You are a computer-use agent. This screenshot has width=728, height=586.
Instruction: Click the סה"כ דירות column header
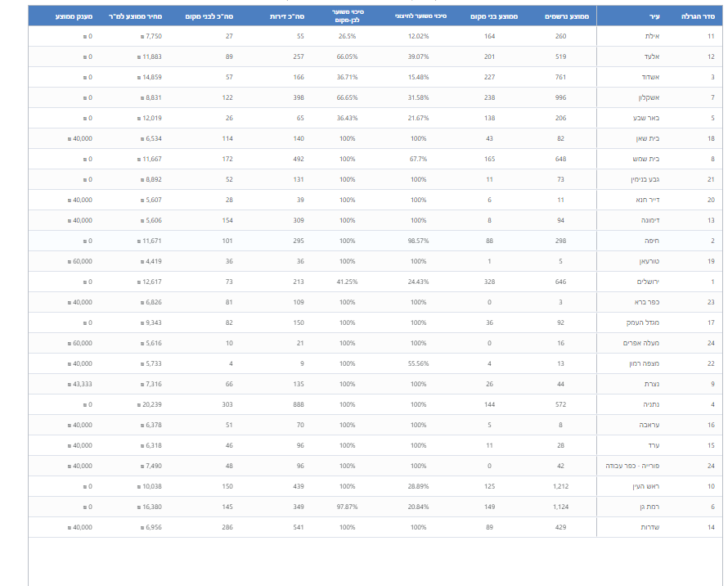pyautogui.click(x=287, y=16)
